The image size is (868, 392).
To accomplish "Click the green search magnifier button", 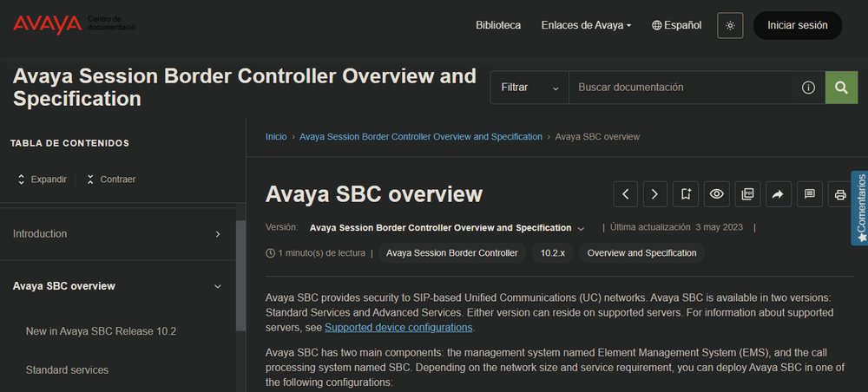I will point(841,88).
